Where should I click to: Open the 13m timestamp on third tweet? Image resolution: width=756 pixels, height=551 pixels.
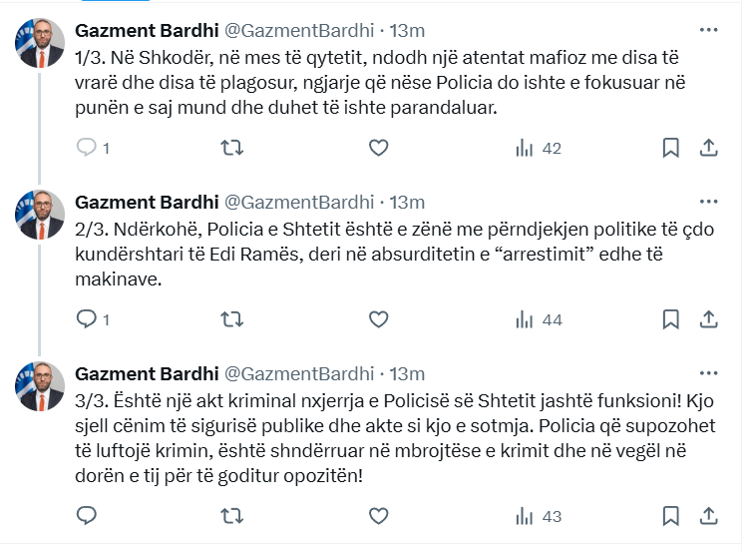(406, 373)
